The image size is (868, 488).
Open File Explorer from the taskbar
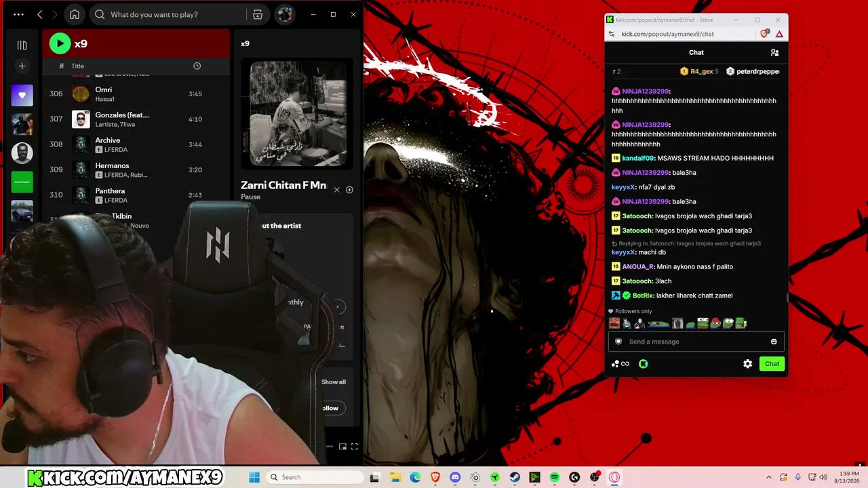395,477
